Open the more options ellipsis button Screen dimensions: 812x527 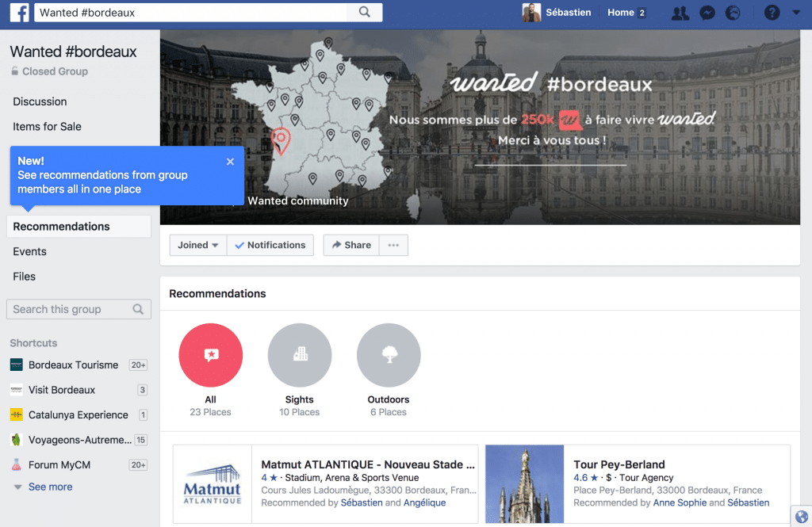coord(393,245)
